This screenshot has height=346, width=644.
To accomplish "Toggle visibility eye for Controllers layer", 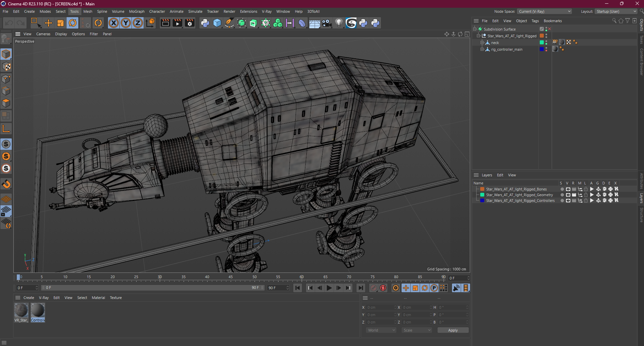I will pos(568,201).
